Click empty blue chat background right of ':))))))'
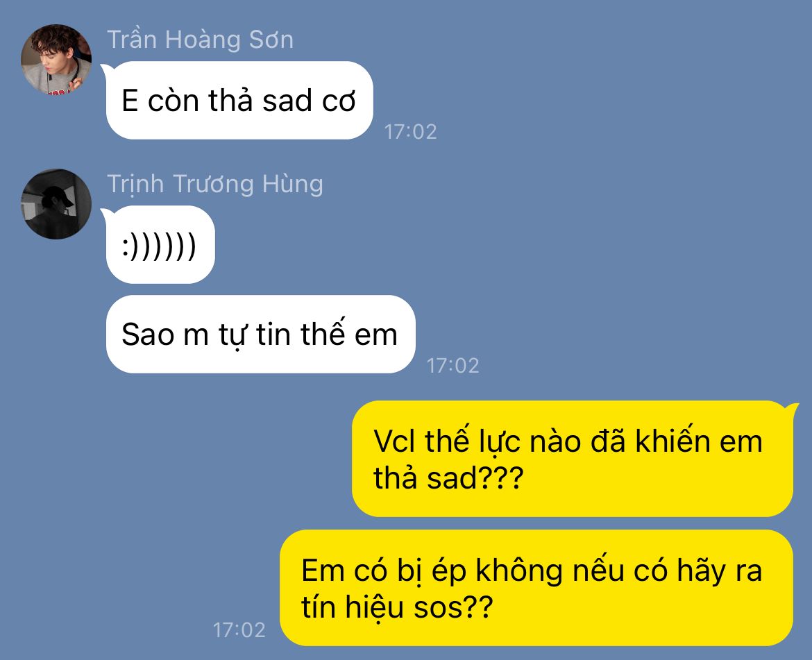The image size is (812, 660). click(x=466, y=245)
